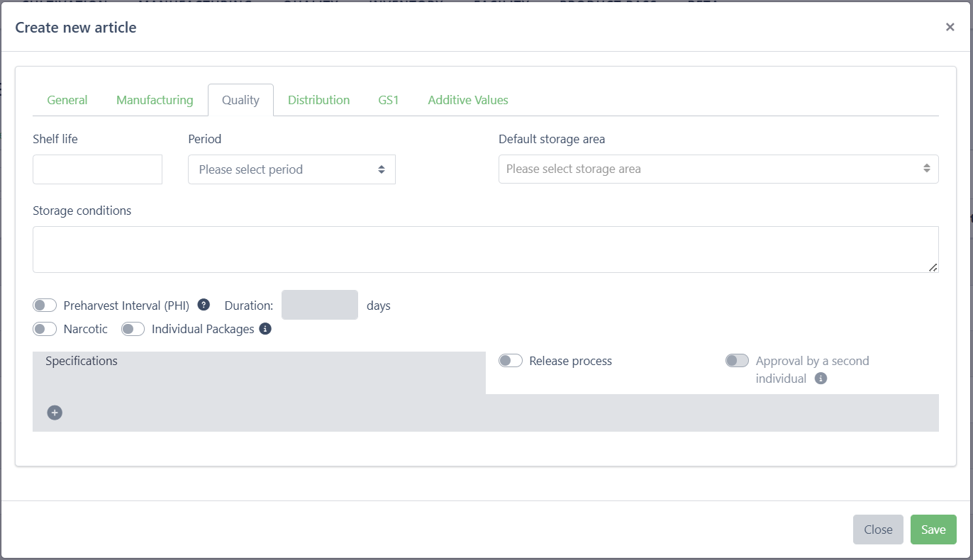This screenshot has height=560, width=973.
Task: Click into the Storage conditions text area
Action: (x=486, y=250)
